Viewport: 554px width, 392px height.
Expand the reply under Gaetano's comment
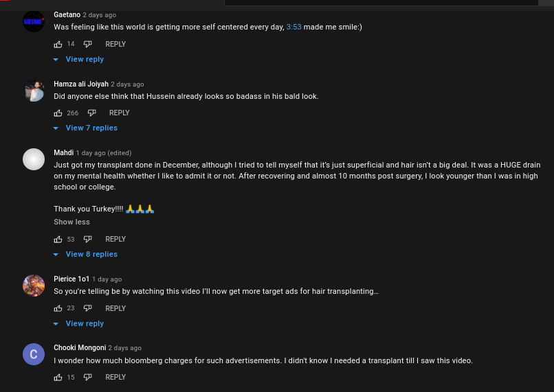[78, 59]
